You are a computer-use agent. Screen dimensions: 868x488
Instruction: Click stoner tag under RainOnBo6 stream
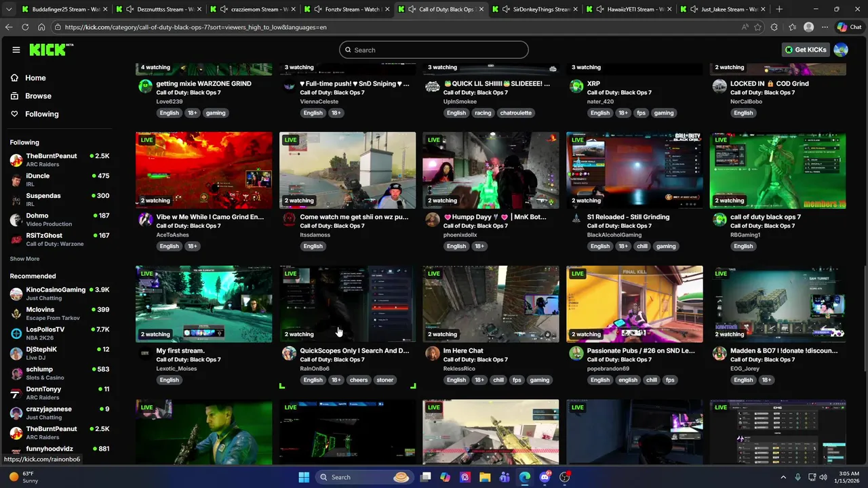[385, 380]
